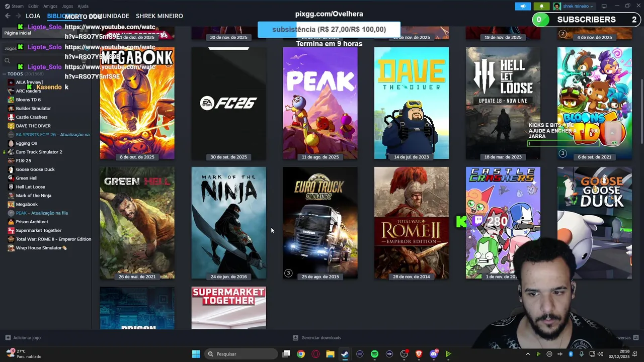Go to the LOJA tab

tap(33, 16)
